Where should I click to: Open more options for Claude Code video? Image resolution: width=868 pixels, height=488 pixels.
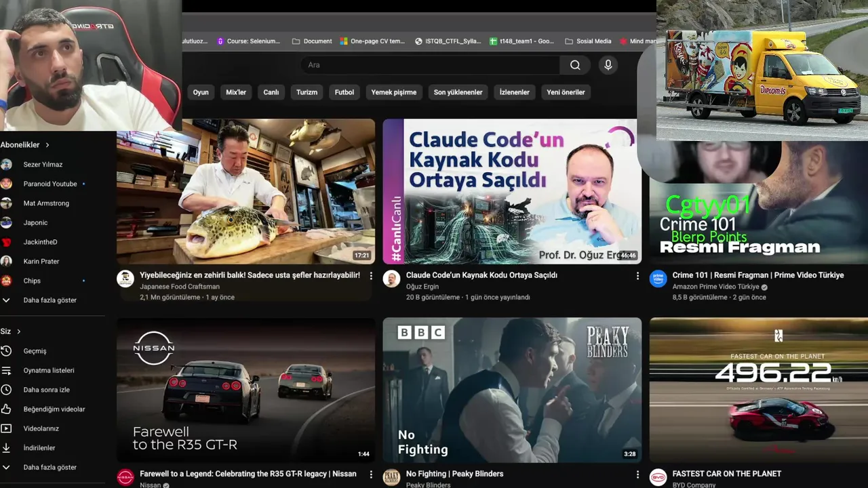point(637,276)
